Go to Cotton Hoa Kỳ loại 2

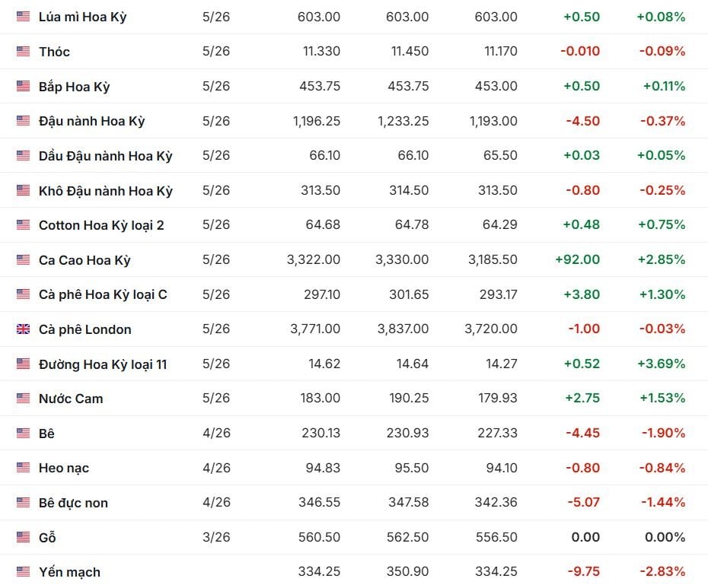tap(101, 225)
